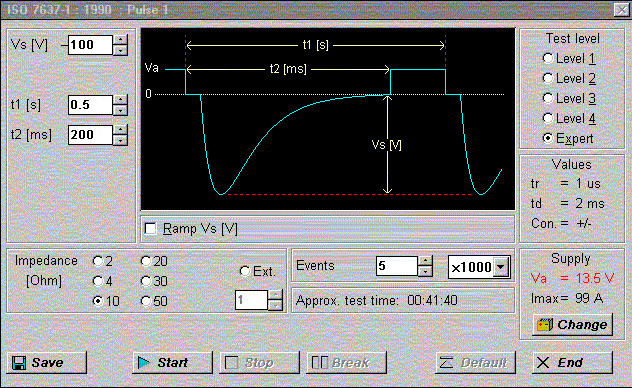Click the 't2 [ms]' label in waveform diagram

click(x=288, y=69)
